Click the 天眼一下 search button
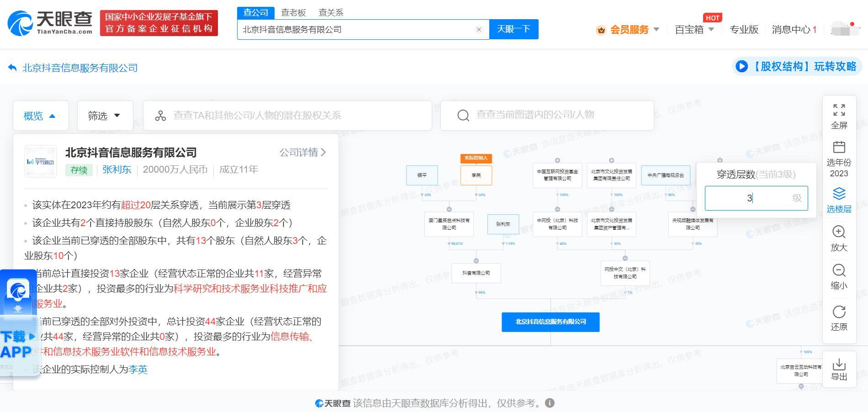The width and height of the screenshot is (868, 412). (x=513, y=29)
